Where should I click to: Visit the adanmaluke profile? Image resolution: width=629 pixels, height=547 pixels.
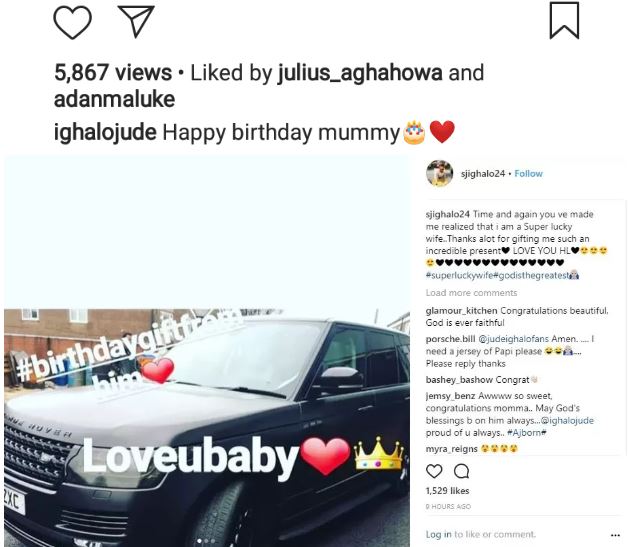tap(114, 99)
